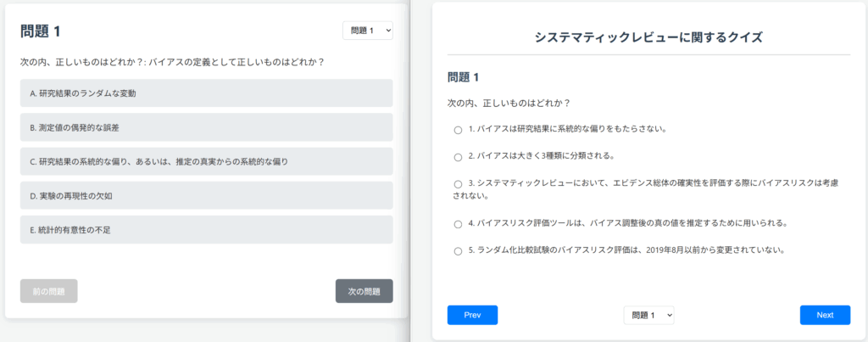
Task: Open the 問題 1 dropdown in left panel header
Action: [368, 31]
